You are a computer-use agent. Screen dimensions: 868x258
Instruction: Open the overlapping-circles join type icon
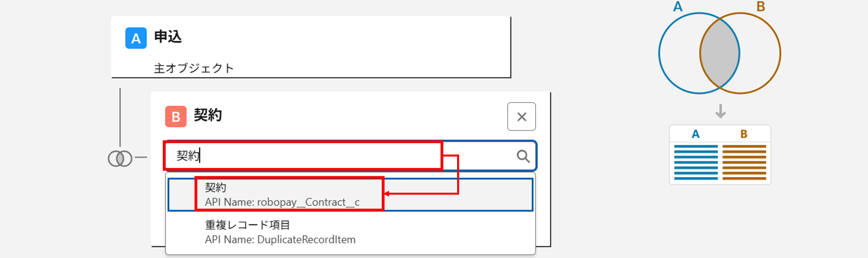tap(120, 158)
